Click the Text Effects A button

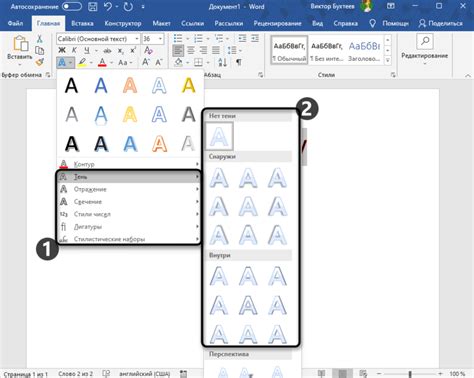tap(62, 62)
